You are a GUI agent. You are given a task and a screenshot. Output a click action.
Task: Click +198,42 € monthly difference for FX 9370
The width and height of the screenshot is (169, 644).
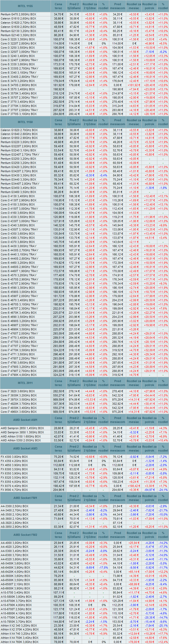(134, 486)
